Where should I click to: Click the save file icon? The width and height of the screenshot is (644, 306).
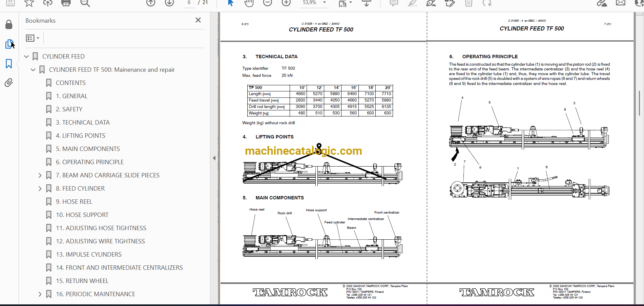pyautogui.click(x=11, y=3)
